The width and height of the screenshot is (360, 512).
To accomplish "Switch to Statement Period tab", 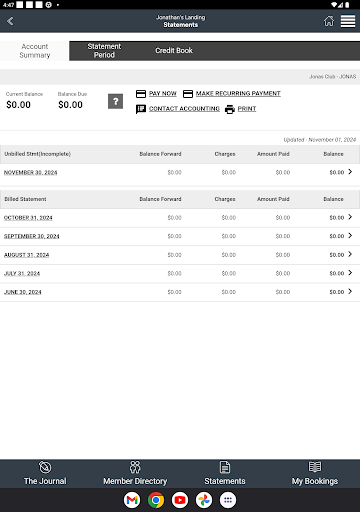I will 104,51.
